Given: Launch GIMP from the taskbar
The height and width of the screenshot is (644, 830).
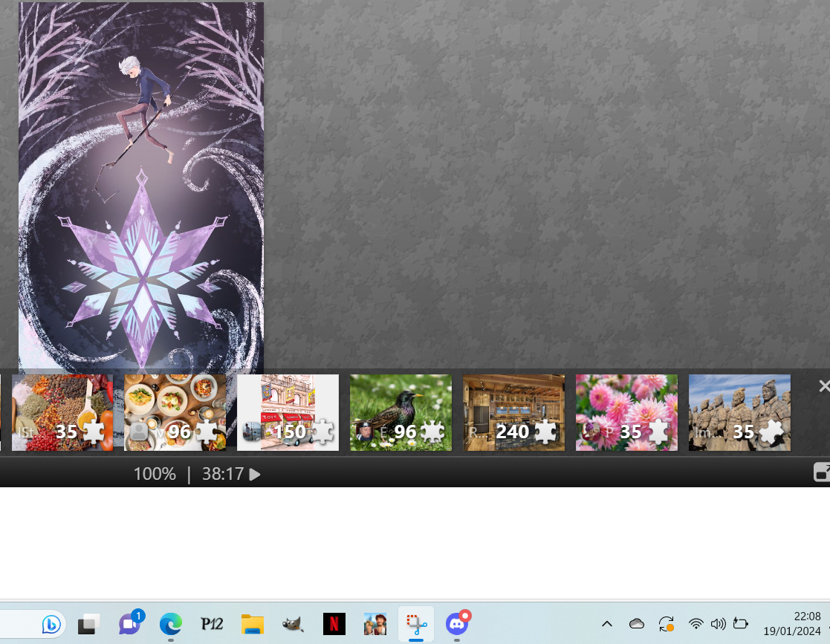Looking at the screenshot, I should (x=292, y=625).
